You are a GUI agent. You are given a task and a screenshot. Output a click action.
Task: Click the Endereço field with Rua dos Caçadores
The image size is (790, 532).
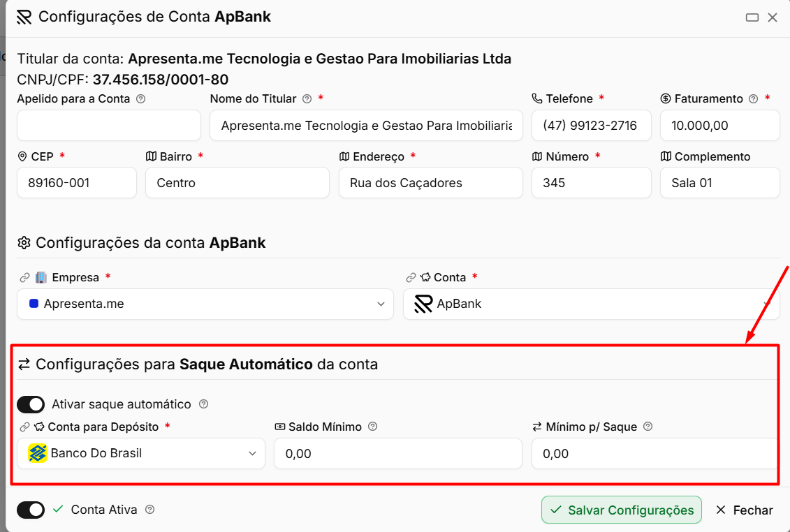click(x=431, y=182)
